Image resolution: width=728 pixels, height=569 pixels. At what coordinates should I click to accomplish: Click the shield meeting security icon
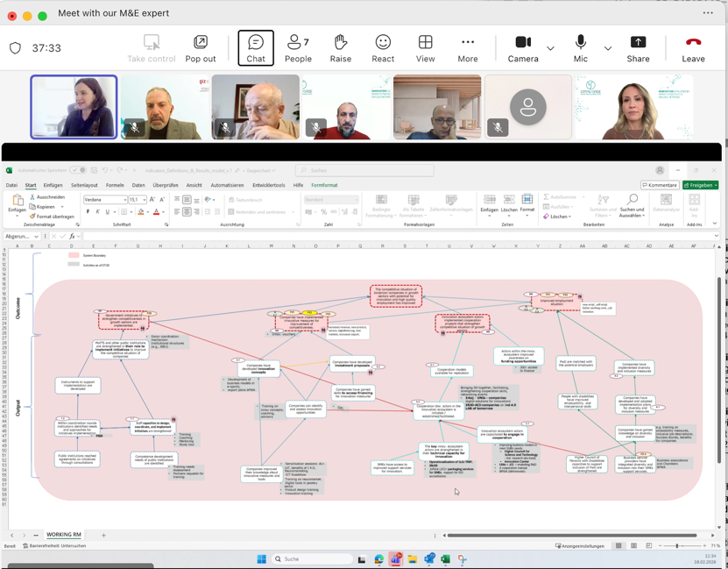pos(15,48)
